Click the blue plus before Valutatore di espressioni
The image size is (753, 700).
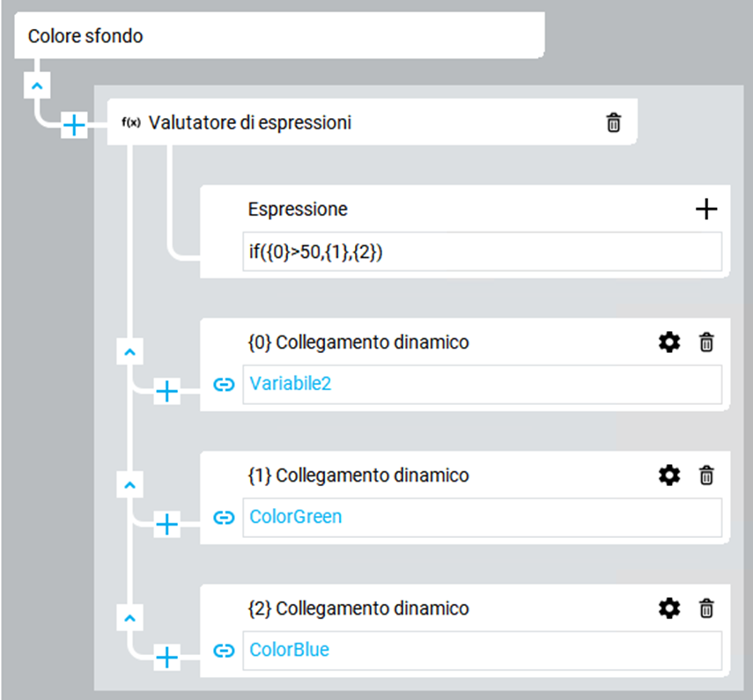pos(74,125)
